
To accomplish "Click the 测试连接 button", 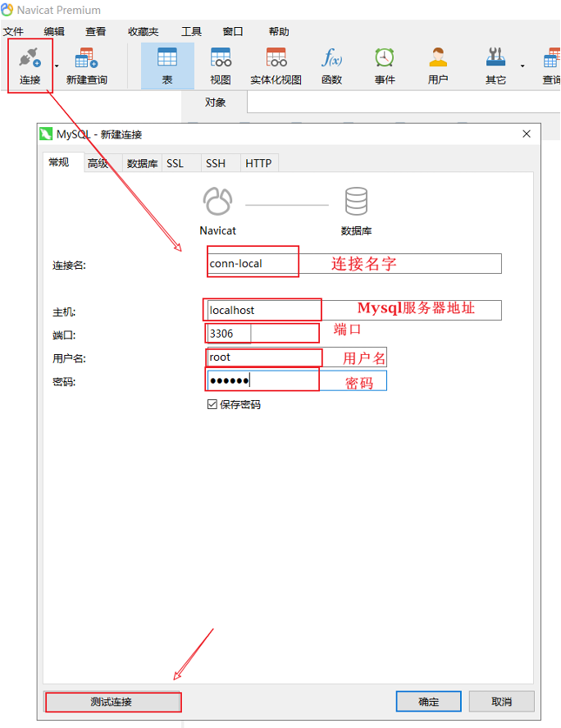I will pos(113,702).
